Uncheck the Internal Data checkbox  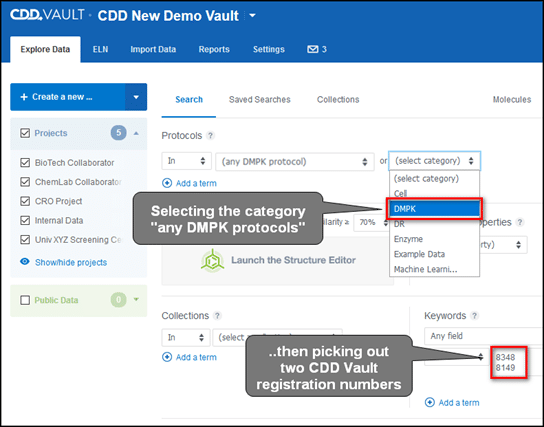coord(25,220)
